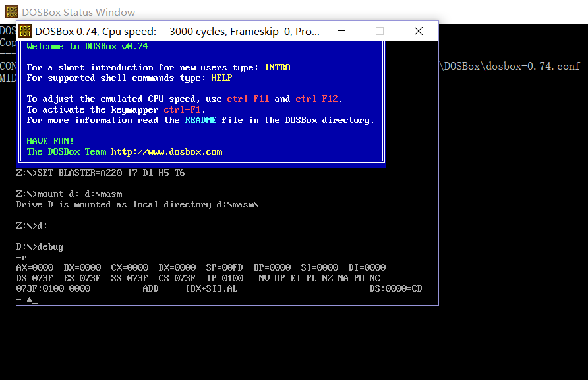Click the DOSBox Status Window title text
This screenshot has height=380, width=588.
tap(78, 13)
